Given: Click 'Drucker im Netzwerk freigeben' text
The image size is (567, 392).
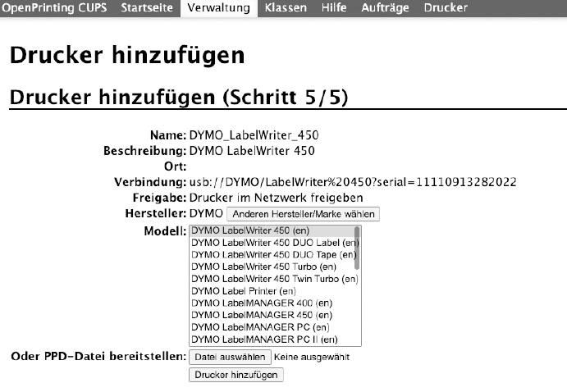Looking at the screenshot, I should 277,198.
